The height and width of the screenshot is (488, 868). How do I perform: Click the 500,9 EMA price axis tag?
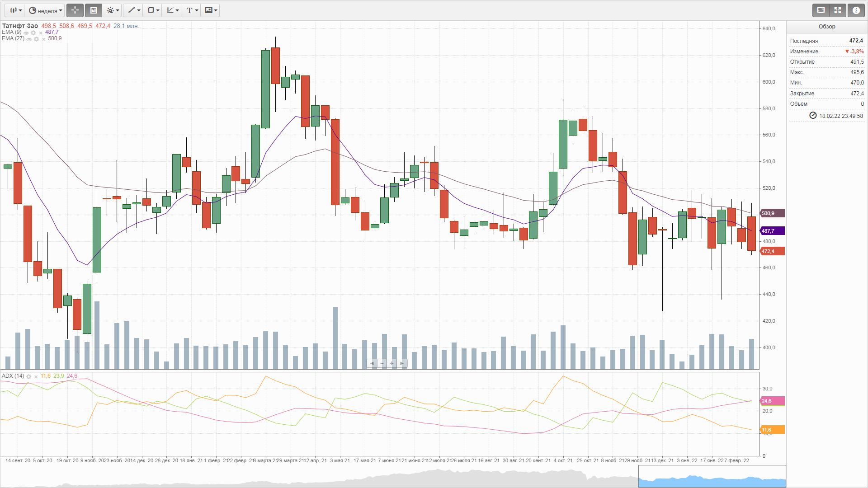click(x=772, y=213)
